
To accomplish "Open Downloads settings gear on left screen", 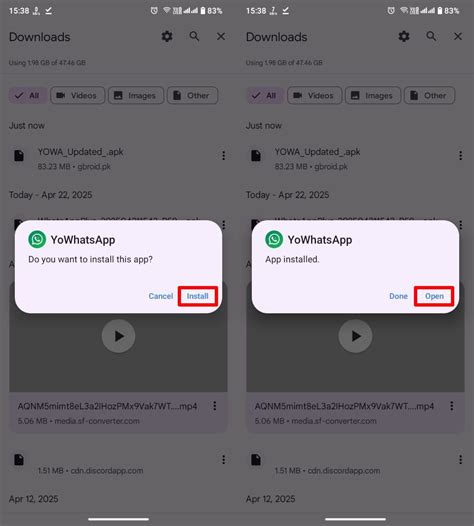I will (x=167, y=36).
